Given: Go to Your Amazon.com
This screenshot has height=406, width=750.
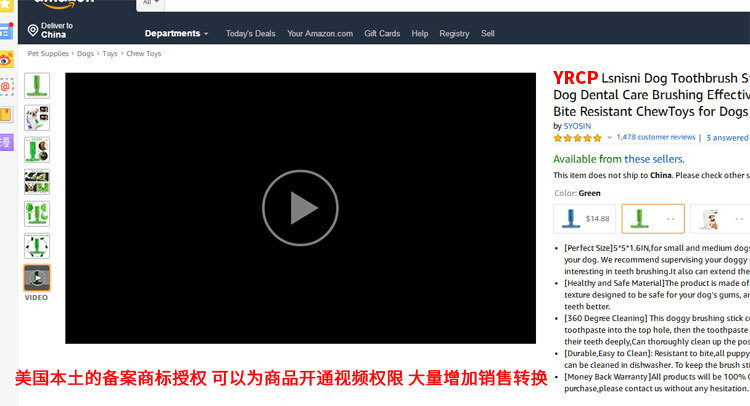Looking at the screenshot, I should click(x=320, y=33).
